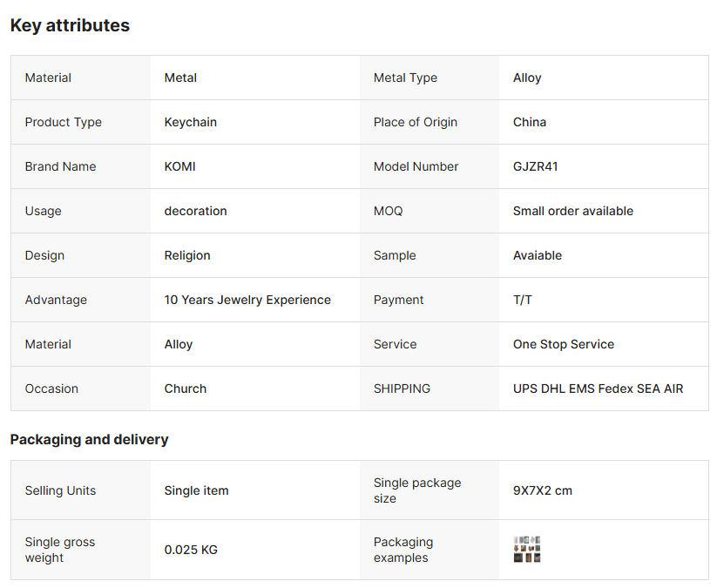This screenshot has width=717, height=588.
Task: Open the Packaging examples thumbnail image
Action: (527, 550)
